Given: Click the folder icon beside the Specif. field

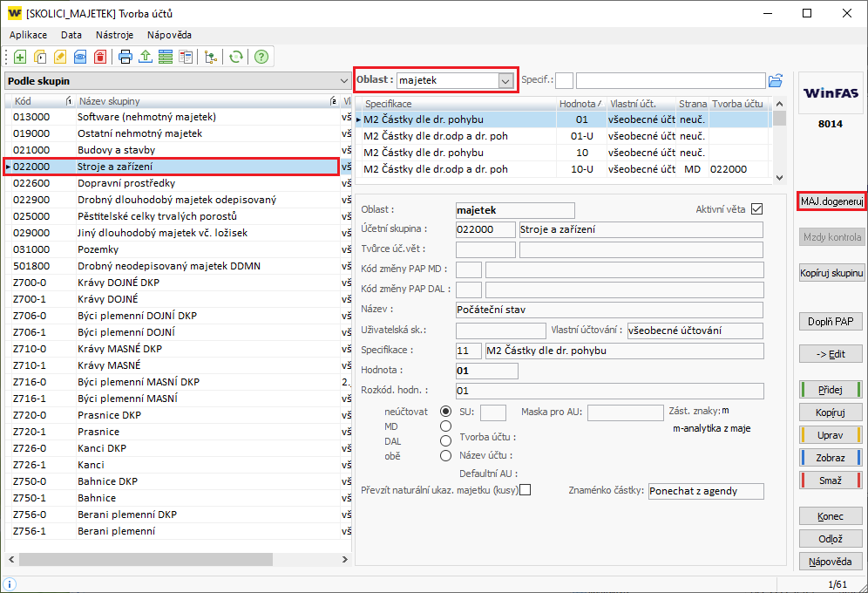Looking at the screenshot, I should [x=776, y=81].
